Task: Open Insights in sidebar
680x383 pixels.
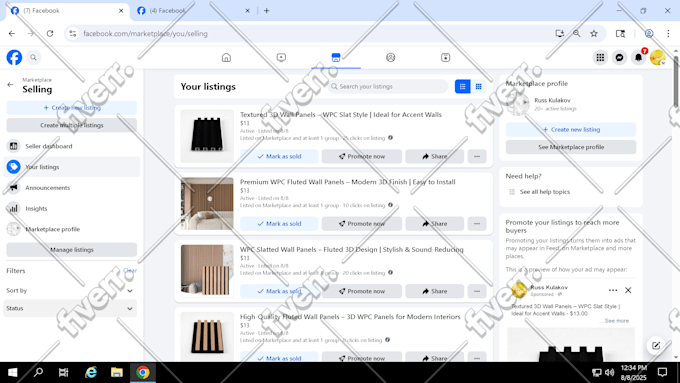Action: pos(72,209)
